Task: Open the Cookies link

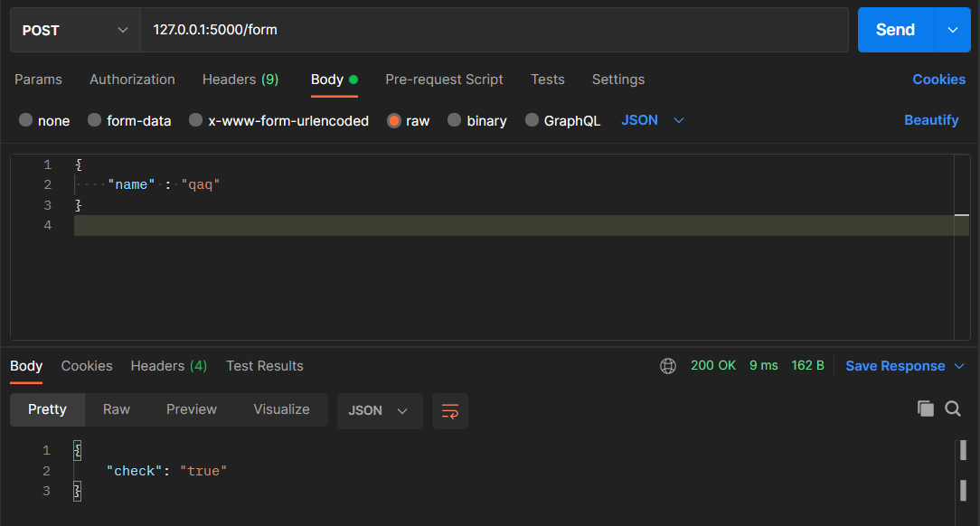Action: (938, 80)
